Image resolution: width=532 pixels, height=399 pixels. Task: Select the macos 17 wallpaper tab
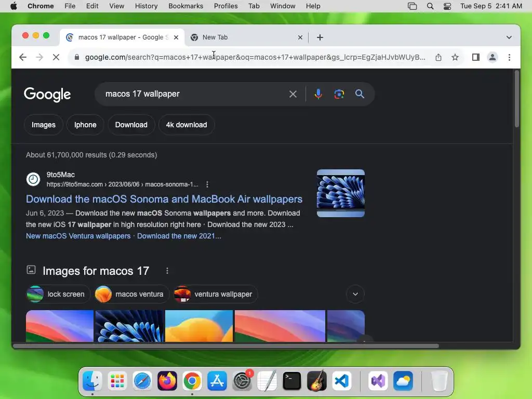122,37
